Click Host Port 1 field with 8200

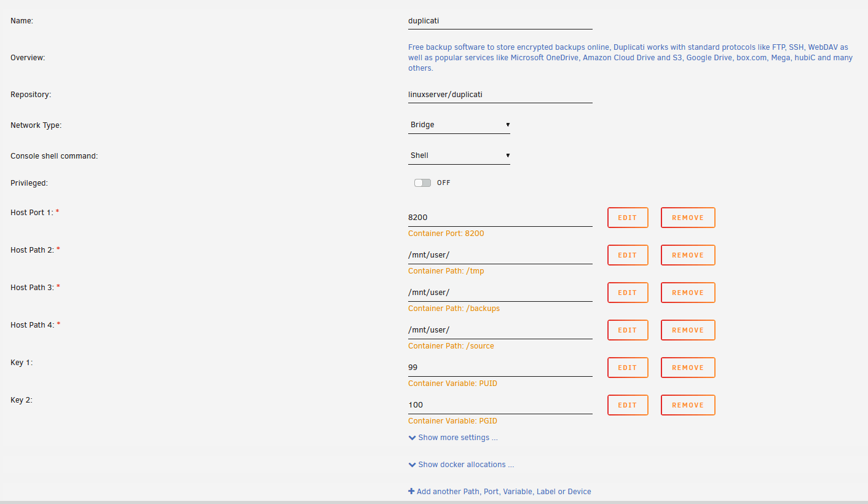tap(500, 218)
